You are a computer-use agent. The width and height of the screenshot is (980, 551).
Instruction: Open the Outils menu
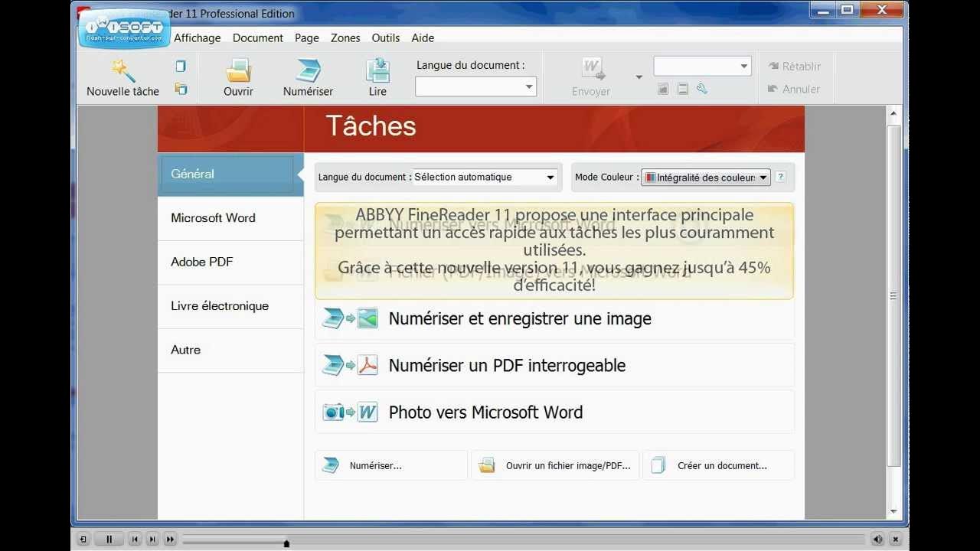coord(386,37)
